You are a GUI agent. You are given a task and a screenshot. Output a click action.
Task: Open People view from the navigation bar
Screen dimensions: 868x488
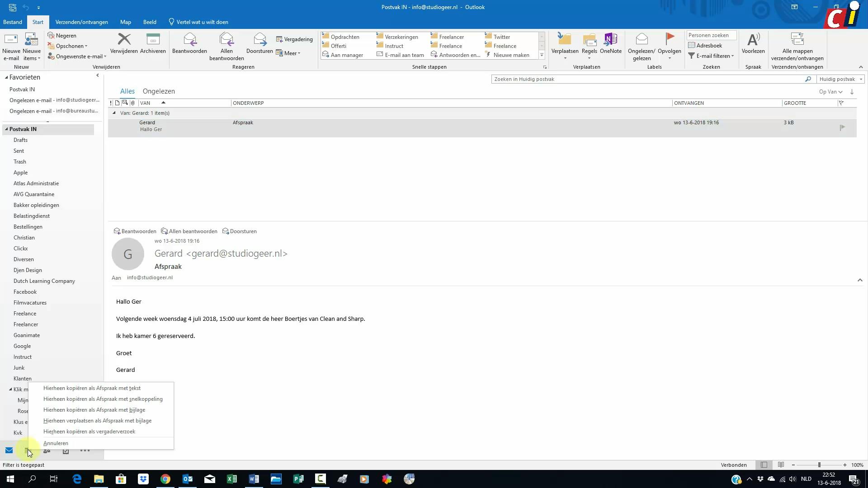[46, 450]
